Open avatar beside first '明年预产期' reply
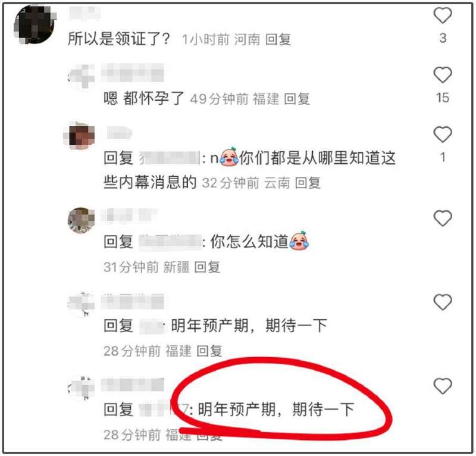 [x=81, y=304]
